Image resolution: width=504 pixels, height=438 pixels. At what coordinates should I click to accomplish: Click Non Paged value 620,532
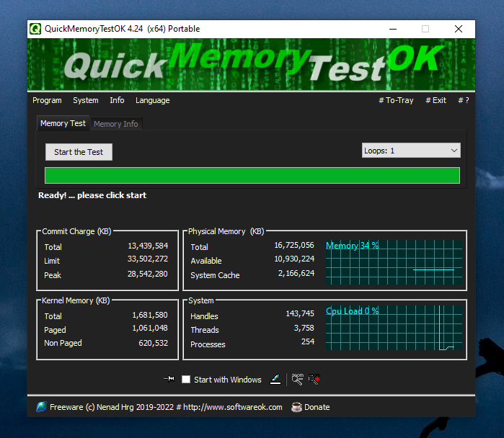click(154, 343)
